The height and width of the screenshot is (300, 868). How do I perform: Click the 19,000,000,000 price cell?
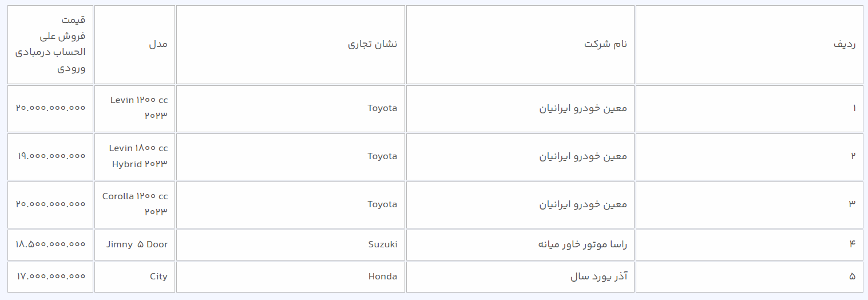point(51,156)
